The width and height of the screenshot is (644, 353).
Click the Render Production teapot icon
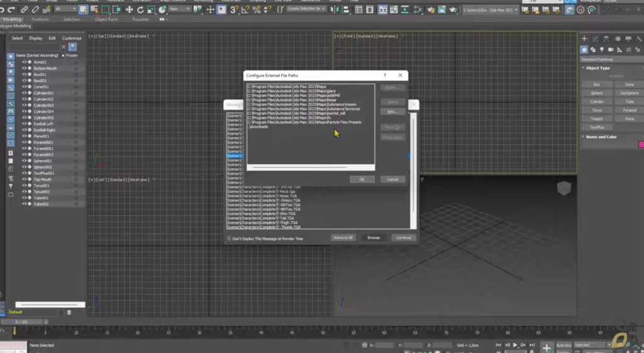coord(453,9)
